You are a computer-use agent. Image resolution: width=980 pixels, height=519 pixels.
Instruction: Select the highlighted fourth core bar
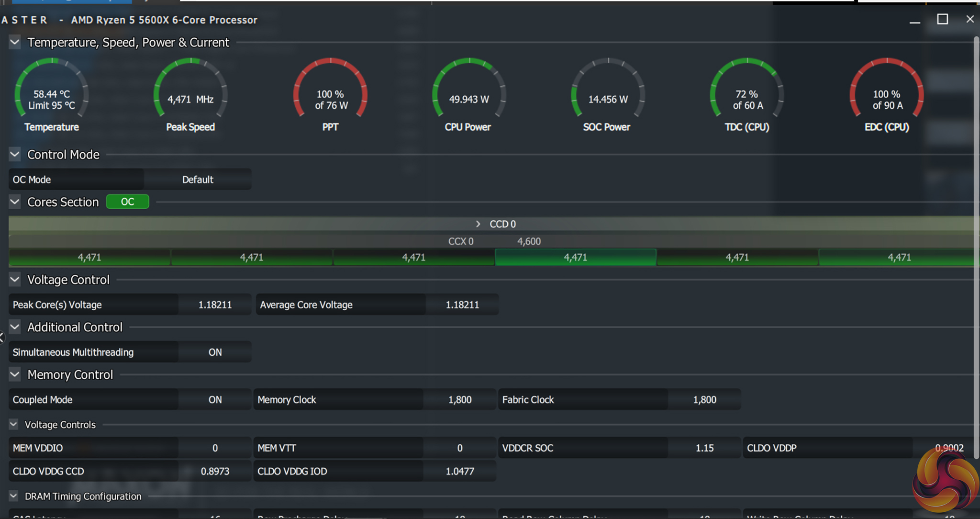[x=575, y=258]
